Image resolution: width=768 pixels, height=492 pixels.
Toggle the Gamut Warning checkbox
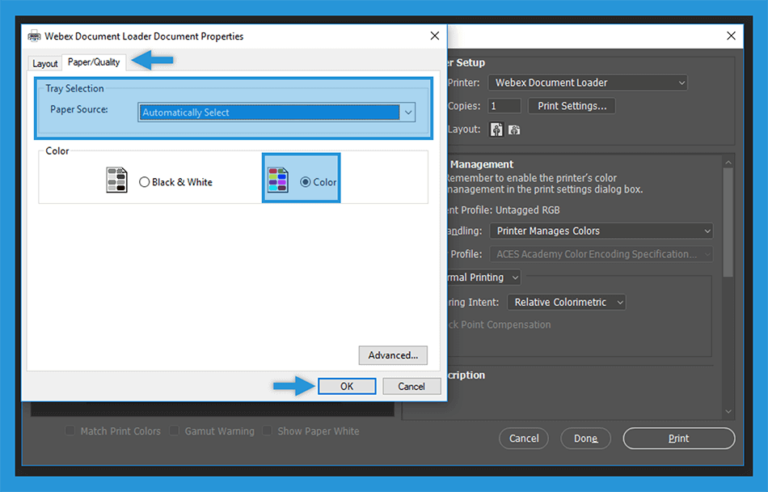click(x=175, y=431)
